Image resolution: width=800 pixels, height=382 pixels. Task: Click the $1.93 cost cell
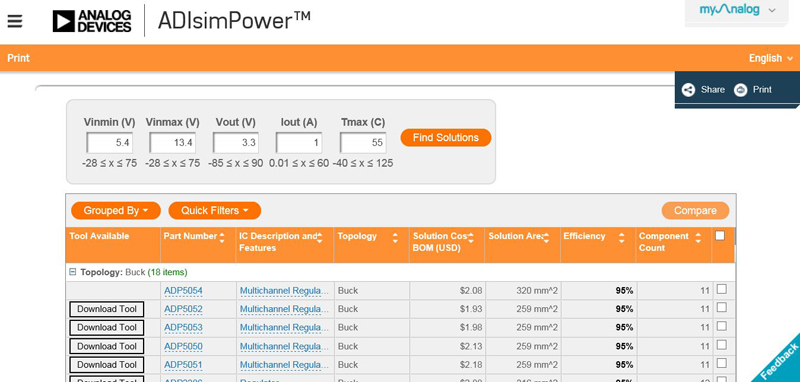pos(447,309)
